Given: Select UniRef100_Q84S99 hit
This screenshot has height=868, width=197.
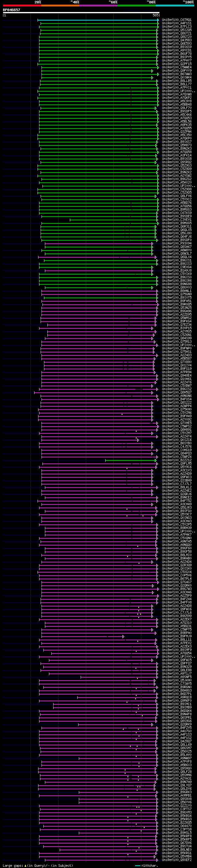Looking at the screenshot, I should point(177,338).
